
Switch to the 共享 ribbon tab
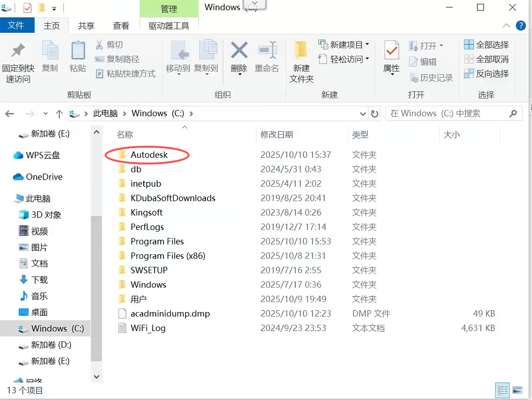[86, 26]
